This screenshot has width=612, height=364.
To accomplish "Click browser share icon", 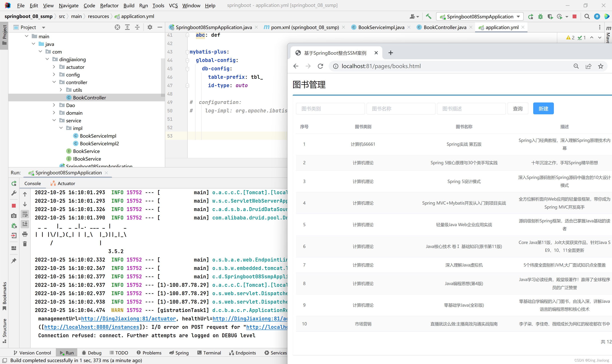I will coord(588,66).
